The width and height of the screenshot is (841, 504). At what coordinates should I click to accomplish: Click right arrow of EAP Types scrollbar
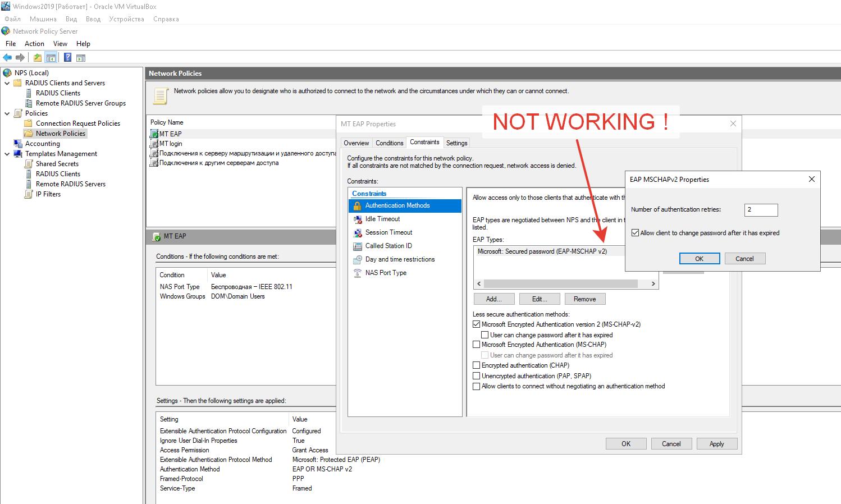(x=653, y=284)
